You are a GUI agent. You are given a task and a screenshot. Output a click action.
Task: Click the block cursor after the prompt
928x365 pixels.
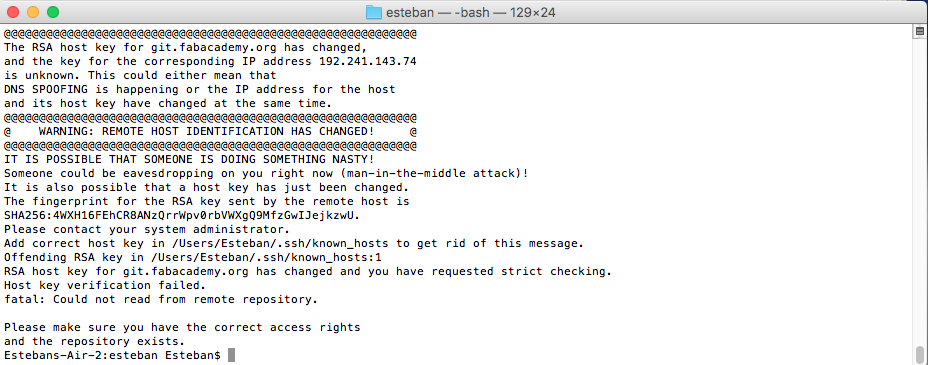[x=231, y=355]
